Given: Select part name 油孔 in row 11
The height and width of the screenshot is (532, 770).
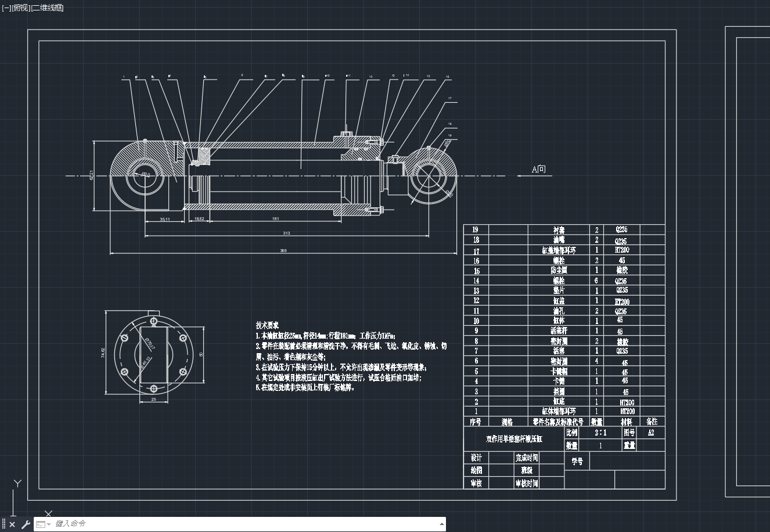Looking at the screenshot, I should (x=559, y=311).
